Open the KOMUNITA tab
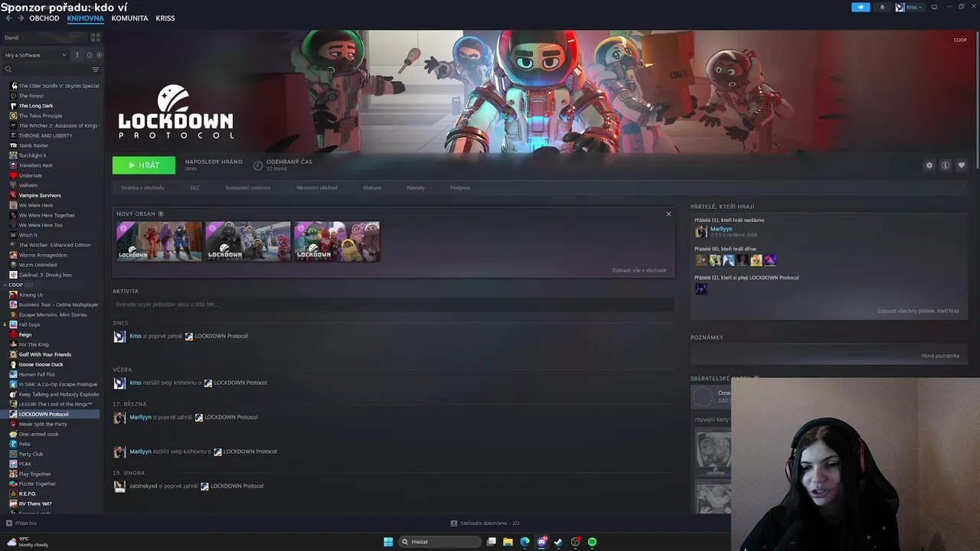The width and height of the screenshot is (980, 551). pyautogui.click(x=129, y=18)
